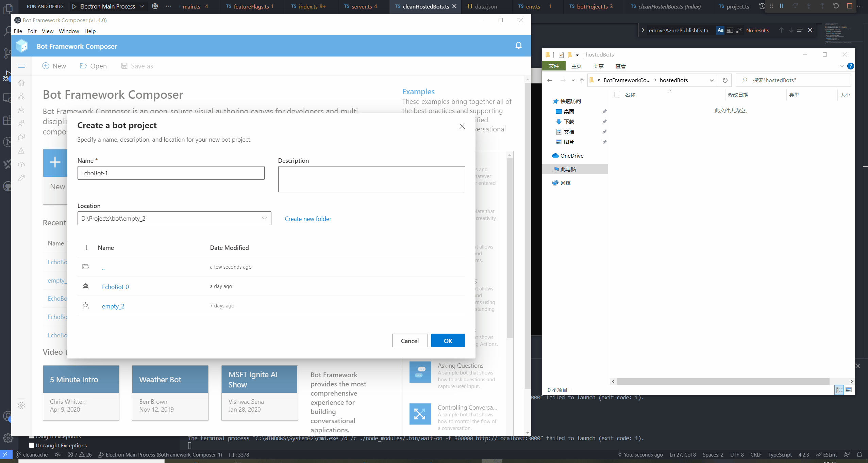
Task: Expand Explorer address bar history dropdown
Action: tap(712, 80)
